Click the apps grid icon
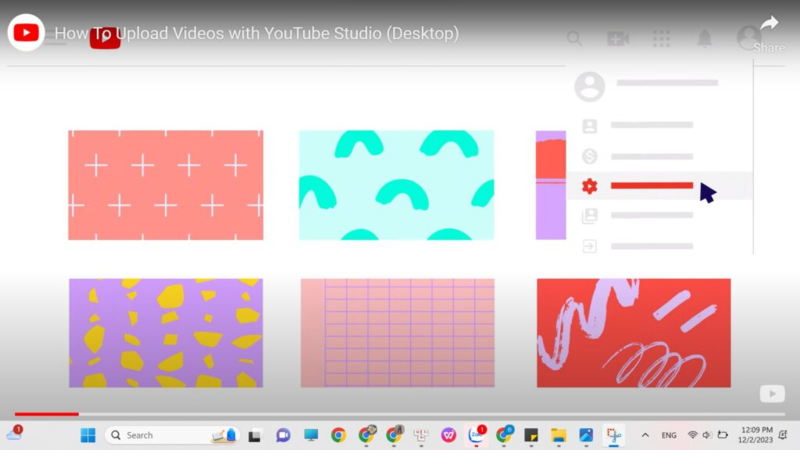 (661, 39)
